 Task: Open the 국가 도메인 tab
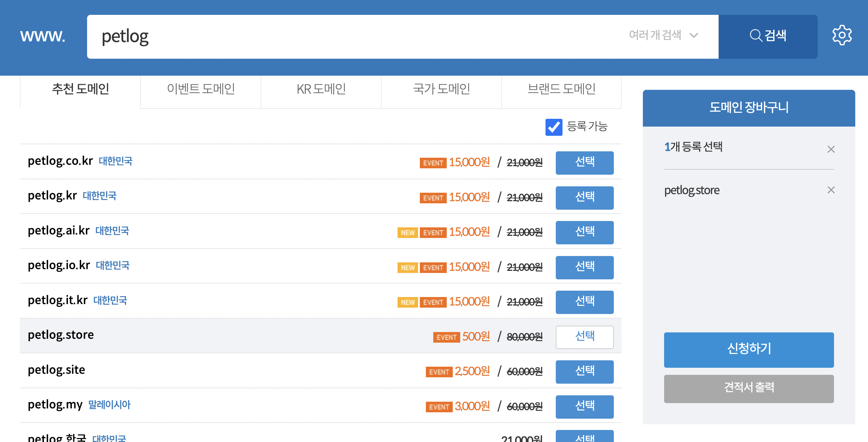441,89
